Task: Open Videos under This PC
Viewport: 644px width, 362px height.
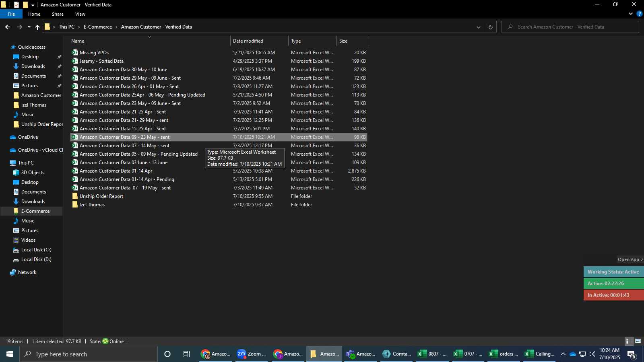Action: point(28,240)
